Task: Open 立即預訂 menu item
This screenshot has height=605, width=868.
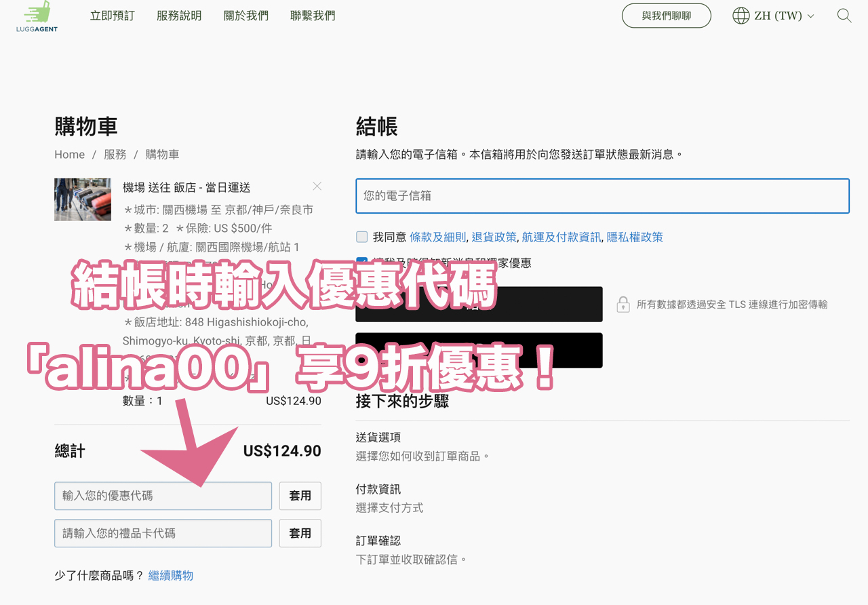Action: 113,16
